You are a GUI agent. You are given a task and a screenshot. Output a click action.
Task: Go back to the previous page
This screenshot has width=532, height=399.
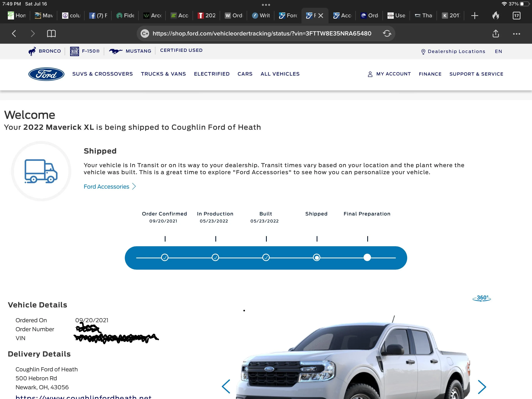pyautogui.click(x=14, y=34)
